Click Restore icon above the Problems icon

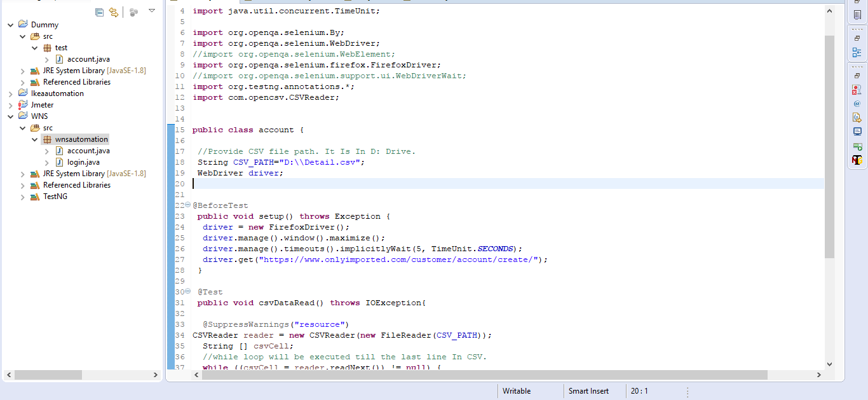click(x=857, y=76)
